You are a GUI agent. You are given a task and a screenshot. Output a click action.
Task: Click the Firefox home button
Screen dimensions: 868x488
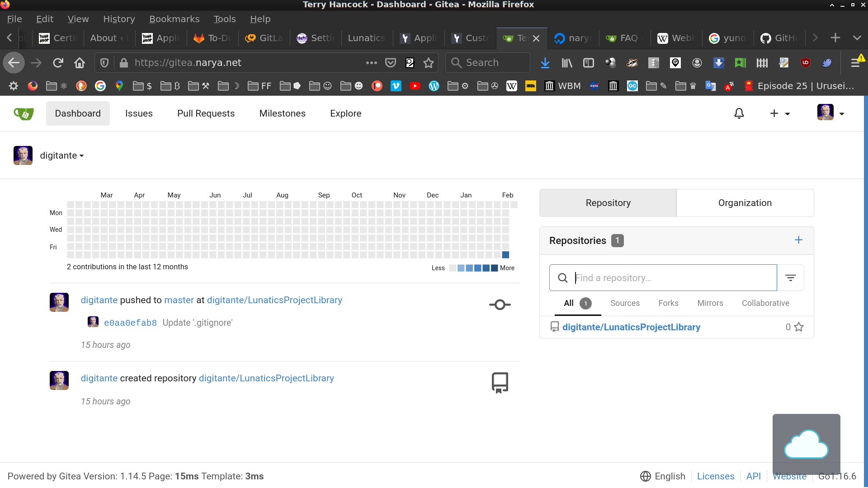click(x=80, y=63)
